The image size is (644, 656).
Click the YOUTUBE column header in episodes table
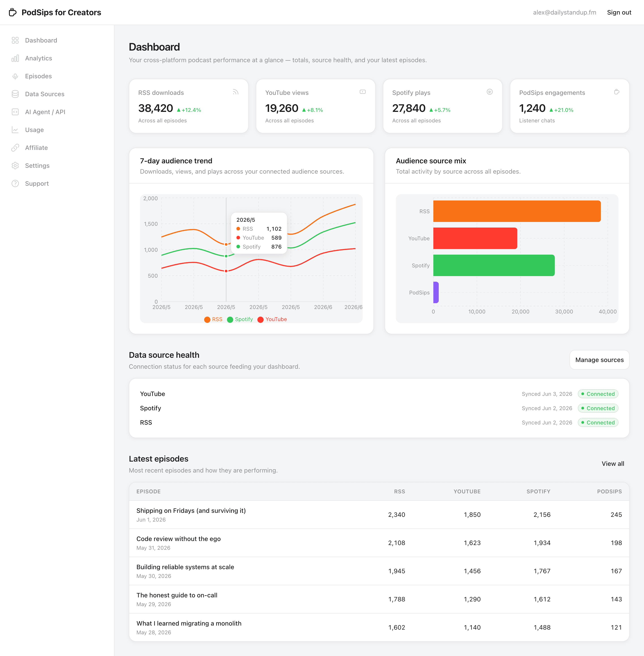coord(467,492)
